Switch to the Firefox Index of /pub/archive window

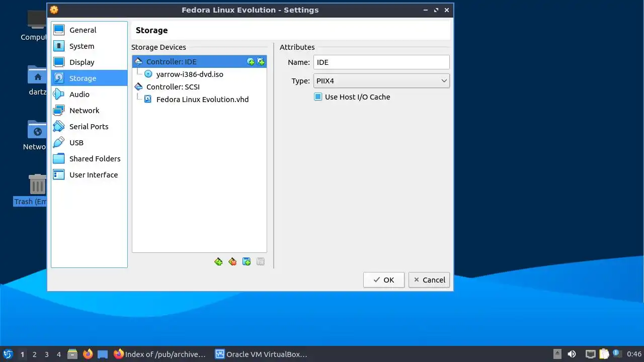160,354
